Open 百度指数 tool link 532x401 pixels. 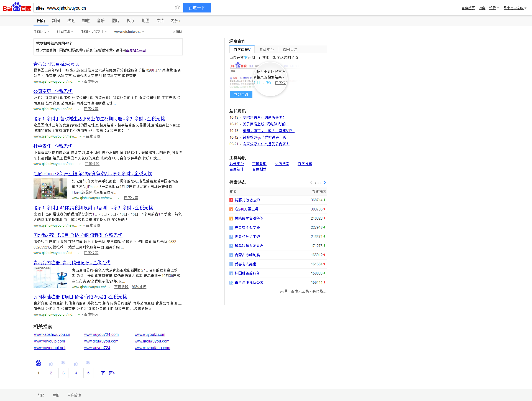259,170
